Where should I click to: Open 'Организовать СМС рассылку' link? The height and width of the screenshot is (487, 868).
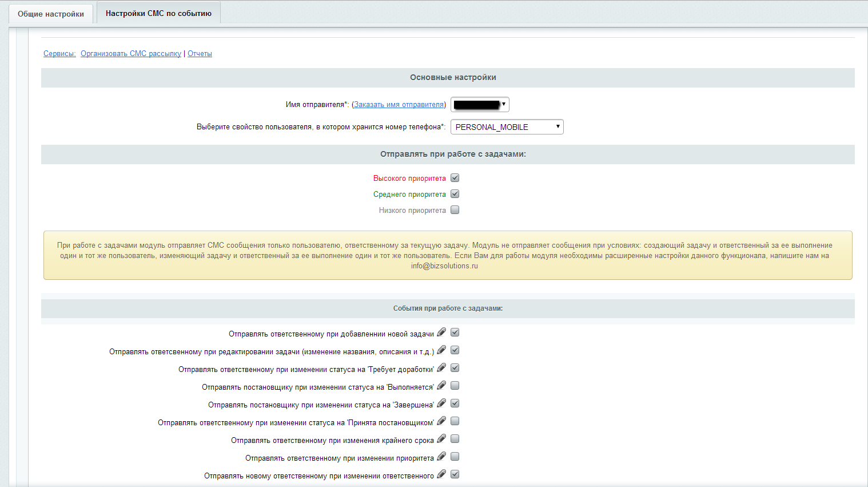(x=130, y=54)
